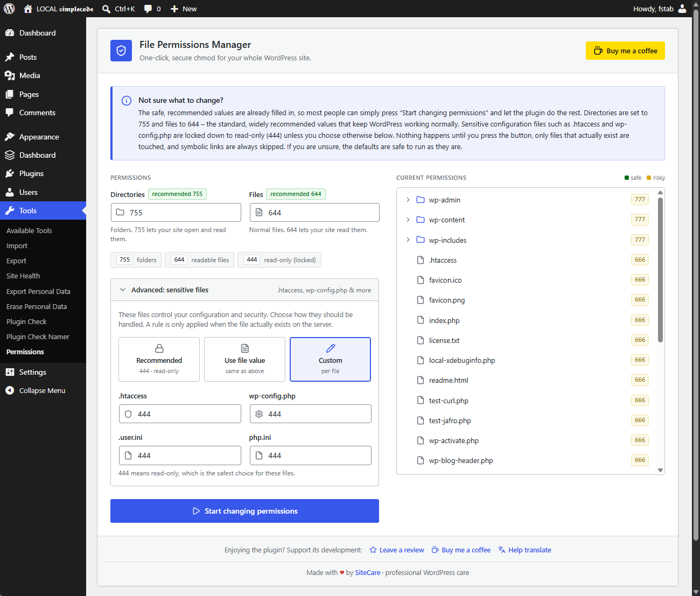Image resolution: width=700 pixels, height=596 pixels.
Task: Click the file tree scrollbar up arrow
Action: click(x=660, y=192)
